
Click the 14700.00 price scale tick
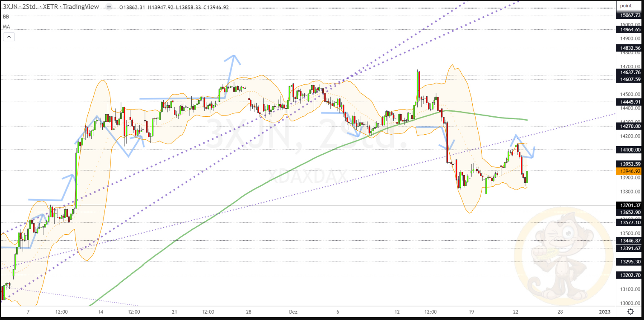pyautogui.click(x=631, y=66)
